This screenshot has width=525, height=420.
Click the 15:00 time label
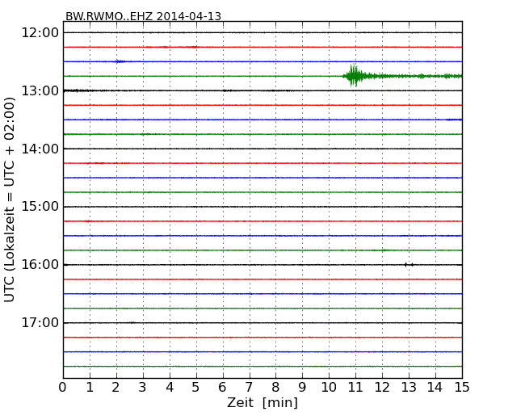(x=40, y=207)
